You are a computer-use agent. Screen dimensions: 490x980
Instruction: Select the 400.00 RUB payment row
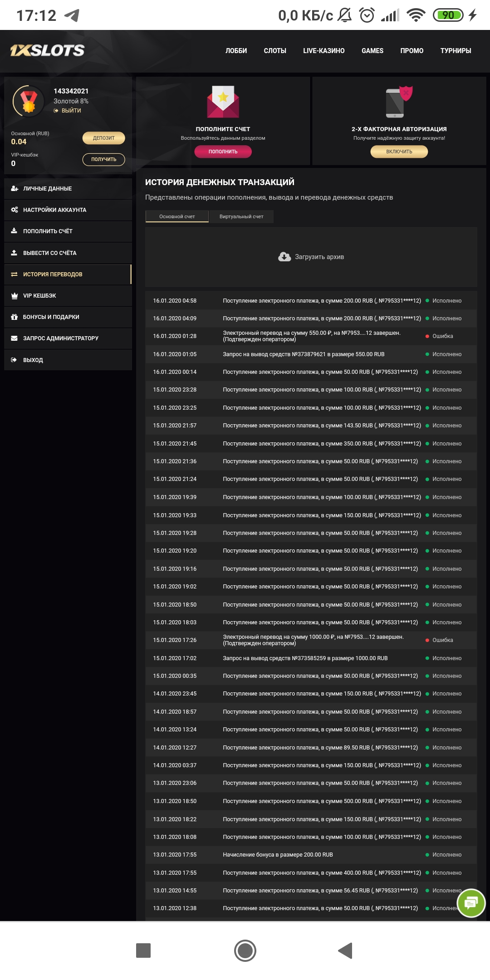point(311,873)
